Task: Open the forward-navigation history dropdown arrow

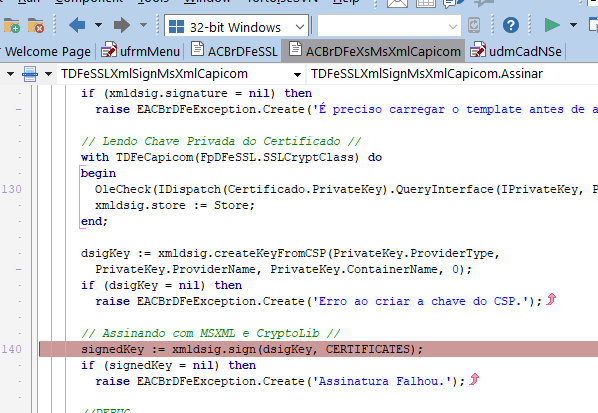Action: 143,25
